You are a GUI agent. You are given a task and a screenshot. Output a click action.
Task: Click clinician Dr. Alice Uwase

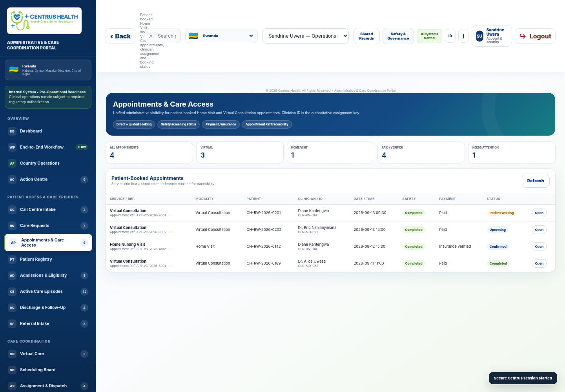coord(312,261)
